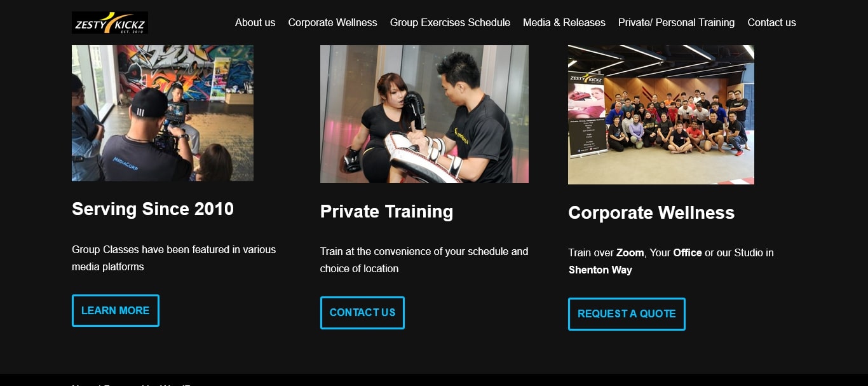
Task: Open the graffiti filming crew photo
Action: 163,113
